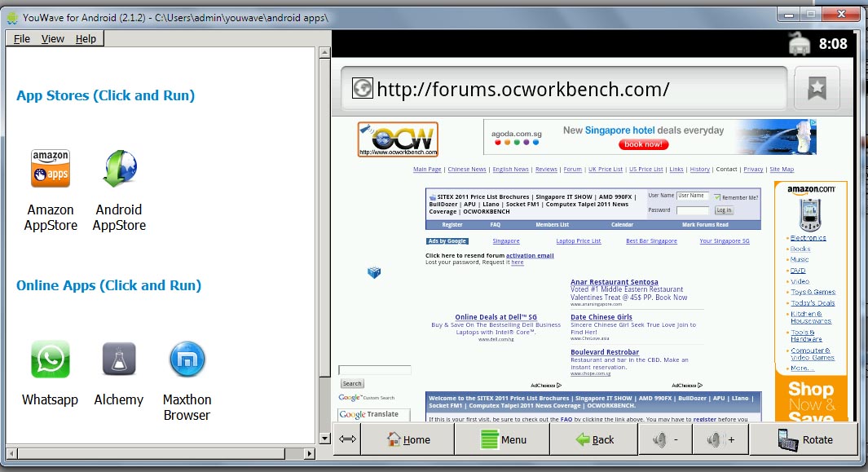This screenshot has height=472, width=868.
Task: Open Calendar in the forum bar
Action: (622, 225)
